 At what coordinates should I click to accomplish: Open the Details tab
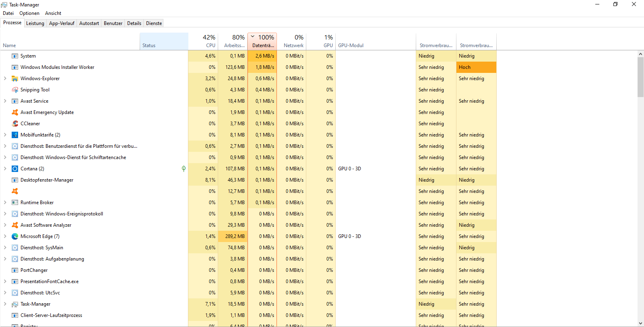[134, 23]
